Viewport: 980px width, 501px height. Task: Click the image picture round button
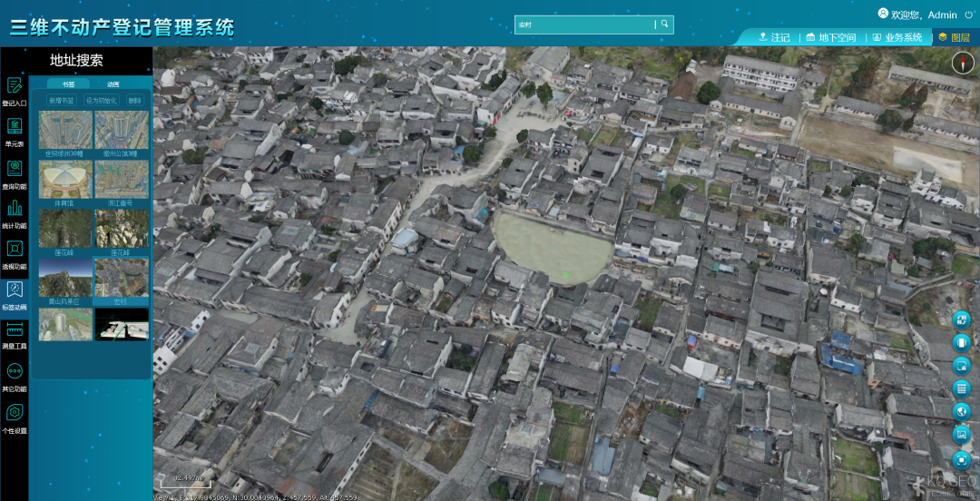[x=961, y=435]
